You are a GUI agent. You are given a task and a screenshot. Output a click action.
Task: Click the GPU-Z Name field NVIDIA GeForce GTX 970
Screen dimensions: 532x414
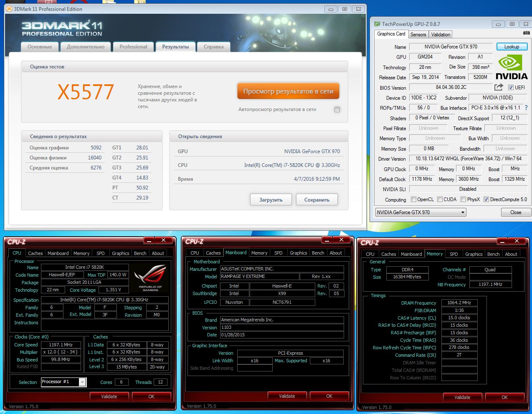(x=451, y=47)
